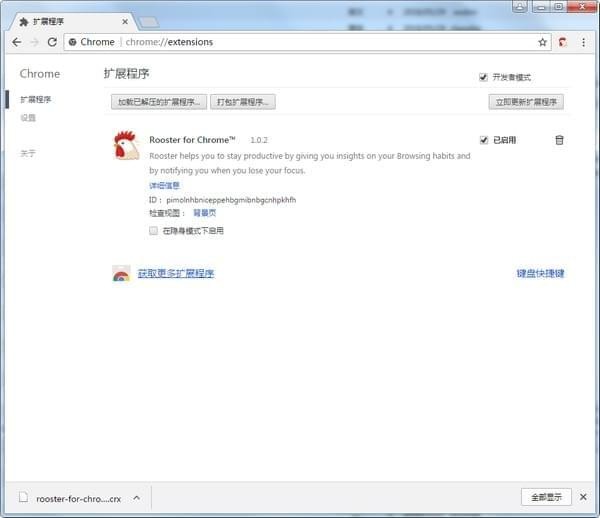Image resolution: width=600 pixels, height=518 pixels.
Task: Click the Rooster for Chrome title
Action: coord(192,140)
